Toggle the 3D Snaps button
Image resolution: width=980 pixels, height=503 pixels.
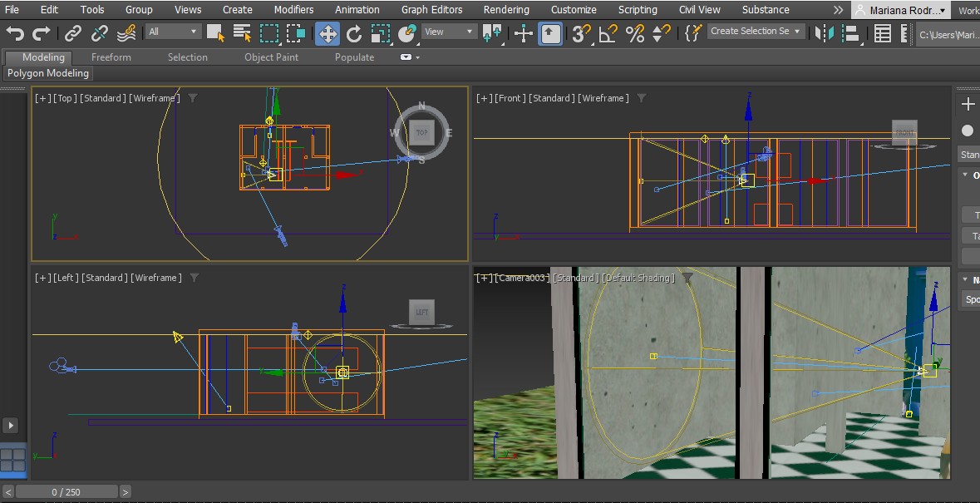pos(582,33)
